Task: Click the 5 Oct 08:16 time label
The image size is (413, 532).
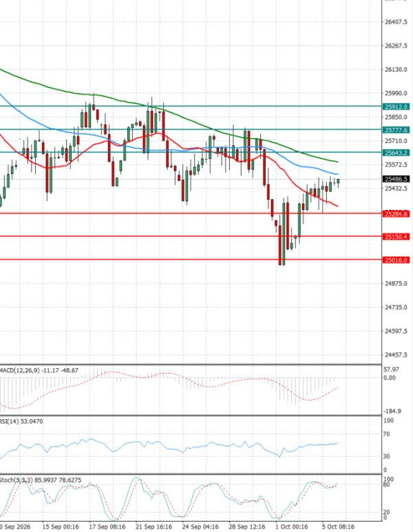Action: (x=338, y=526)
